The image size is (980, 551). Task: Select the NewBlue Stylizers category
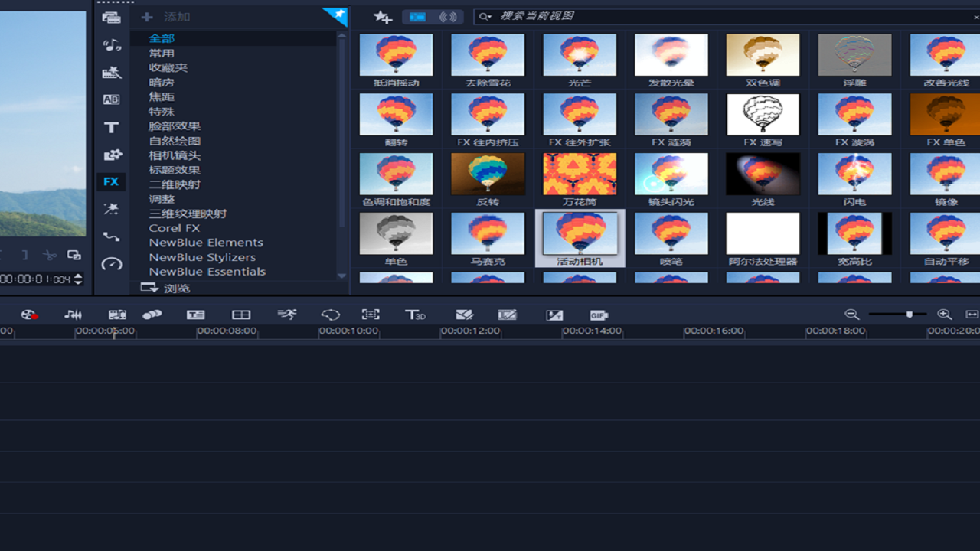pos(202,257)
